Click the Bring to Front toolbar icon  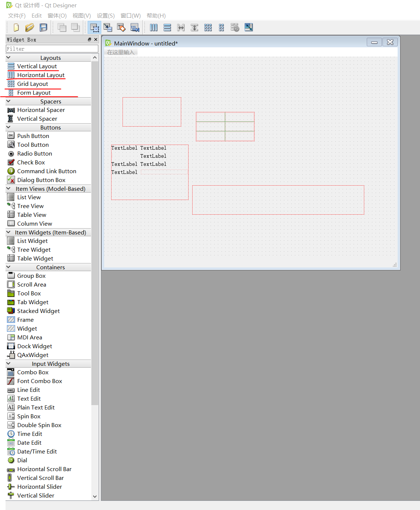click(x=76, y=28)
